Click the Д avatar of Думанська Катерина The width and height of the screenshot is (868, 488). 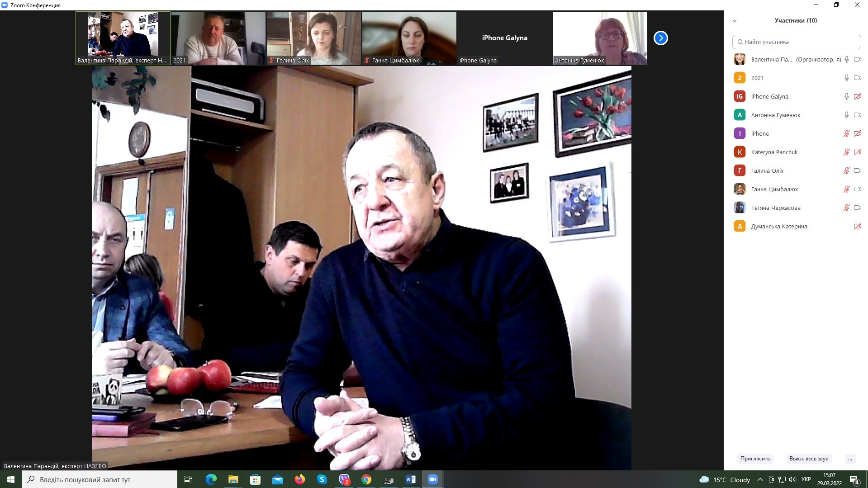pos(740,226)
